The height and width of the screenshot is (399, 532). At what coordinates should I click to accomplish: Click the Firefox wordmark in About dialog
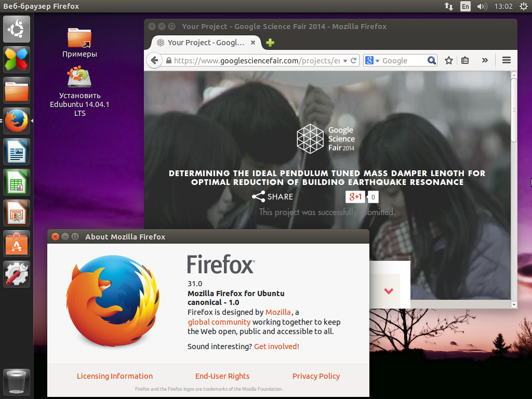click(221, 264)
